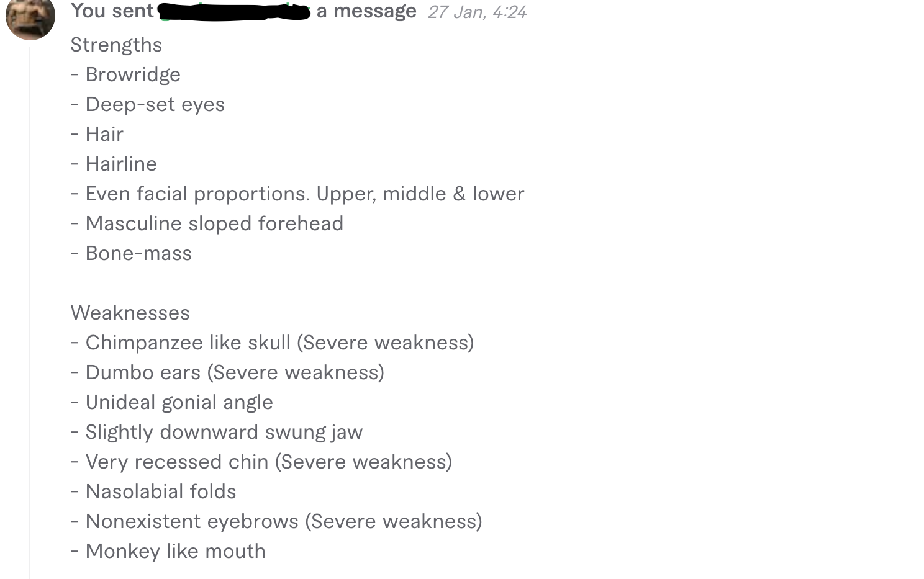The height and width of the screenshot is (579, 924).
Task: Click the '27 Jan, 4:24' timestamp
Action: (x=477, y=12)
